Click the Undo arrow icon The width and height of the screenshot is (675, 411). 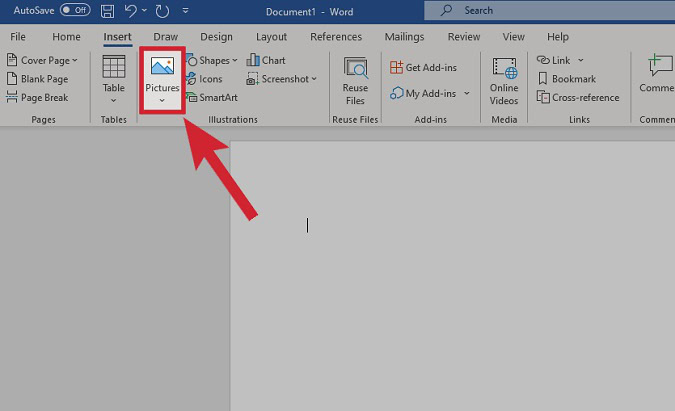130,10
